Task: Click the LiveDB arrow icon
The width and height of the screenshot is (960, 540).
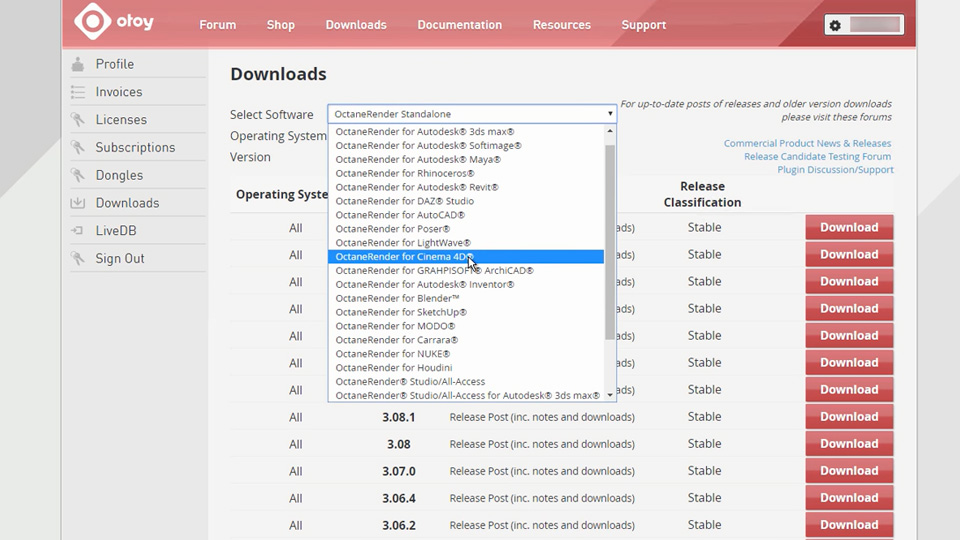Action: pyautogui.click(x=78, y=231)
